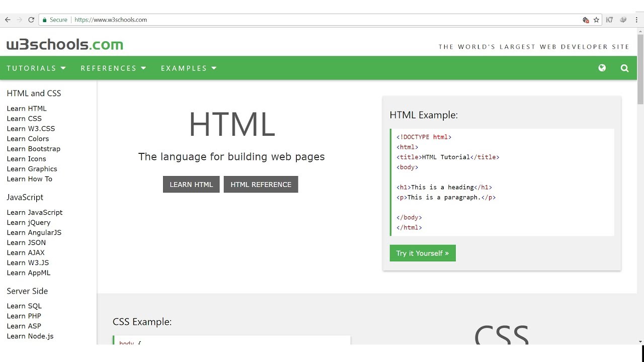644x362 pixels.
Task: Reload the page with the refresh icon
Action: pos(31,20)
